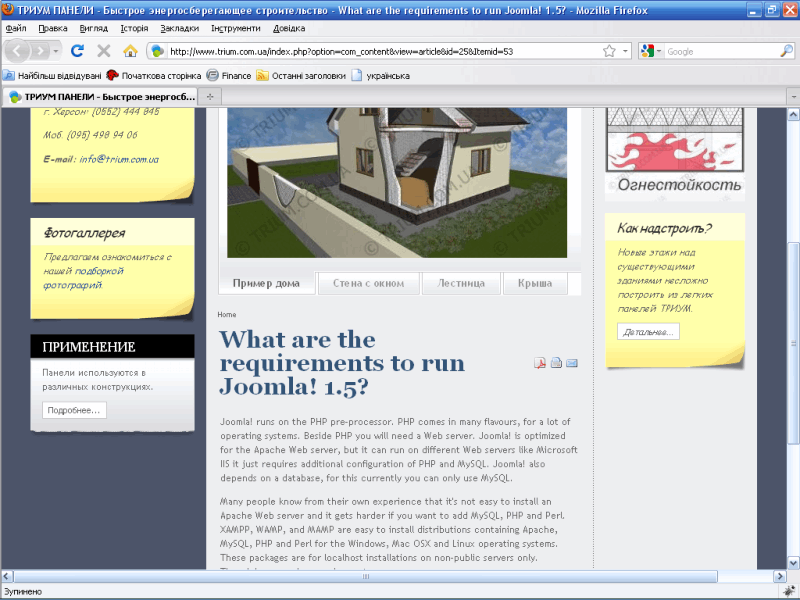Open the Довідка menu
The width and height of the screenshot is (800, 600).
pyautogui.click(x=289, y=28)
